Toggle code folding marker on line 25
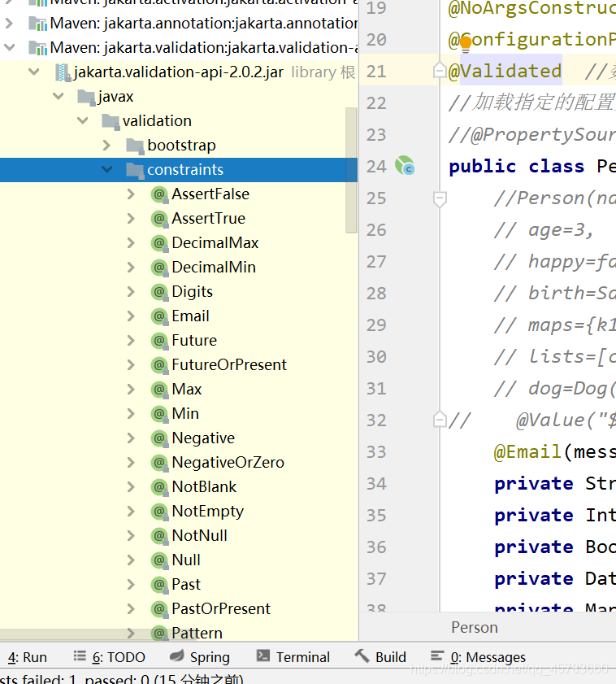This screenshot has height=684, width=616. pyautogui.click(x=440, y=199)
